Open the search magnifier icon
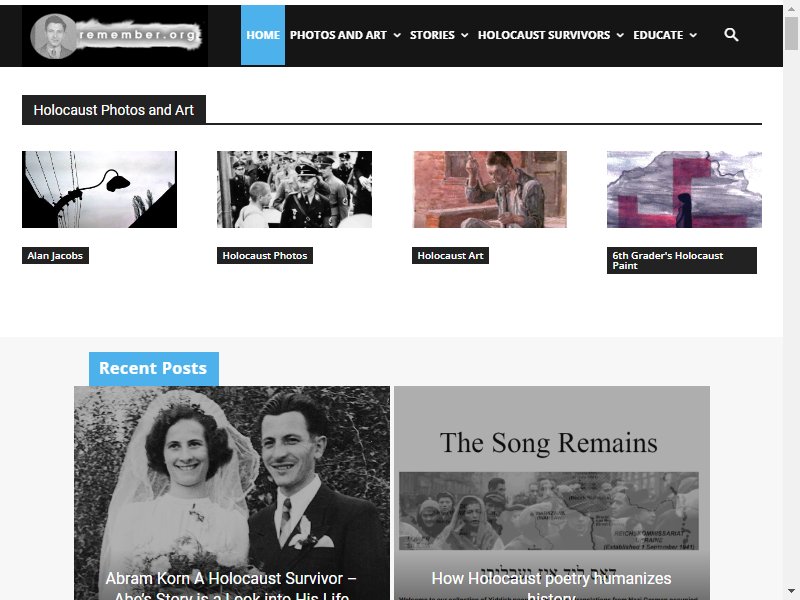 pos(731,35)
